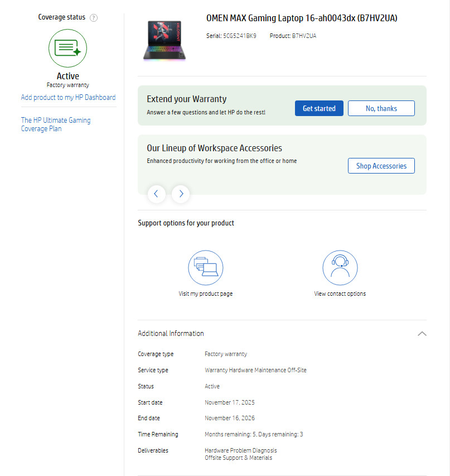Open the Visit my product page icon

point(206,267)
